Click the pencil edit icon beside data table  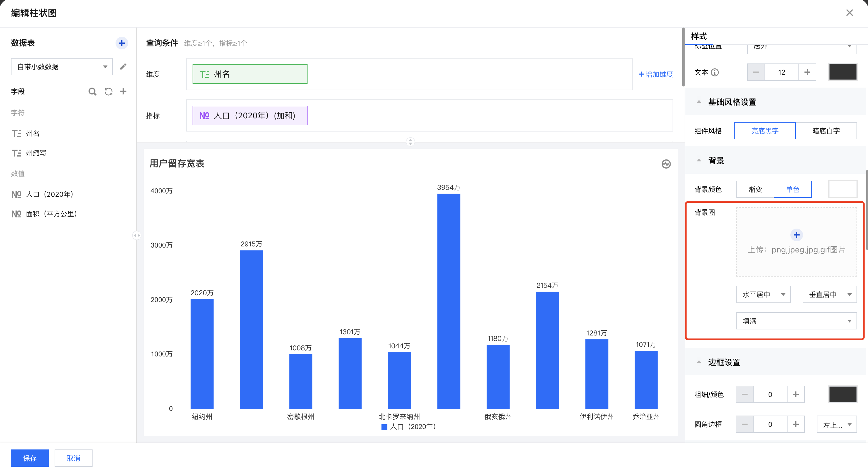pos(123,66)
